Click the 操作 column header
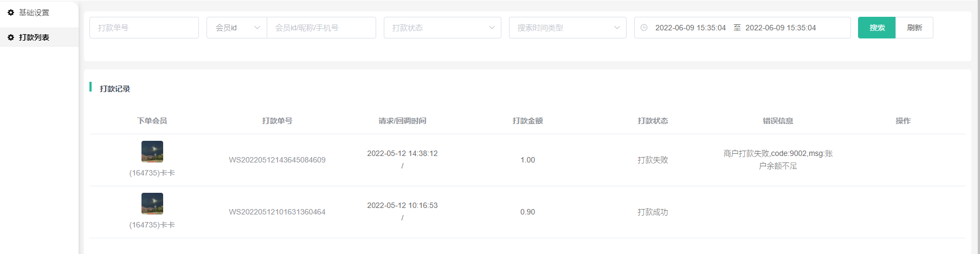Screen dimensions: 980x254 pyautogui.click(x=903, y=121)
